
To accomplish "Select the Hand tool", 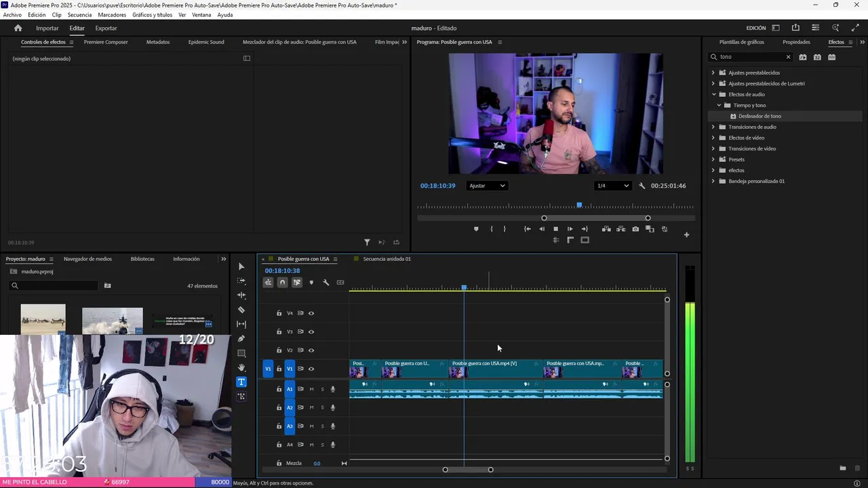I will coord(241,367).
